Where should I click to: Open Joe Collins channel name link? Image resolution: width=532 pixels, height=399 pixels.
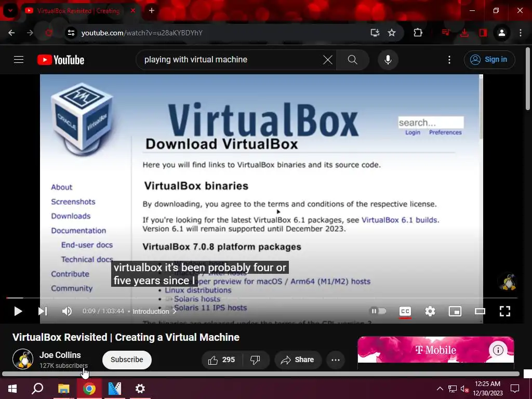60,355
